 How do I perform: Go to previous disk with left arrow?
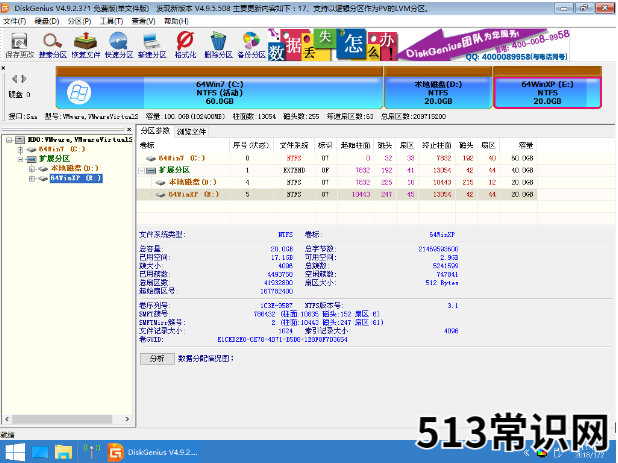pos(15,79)
